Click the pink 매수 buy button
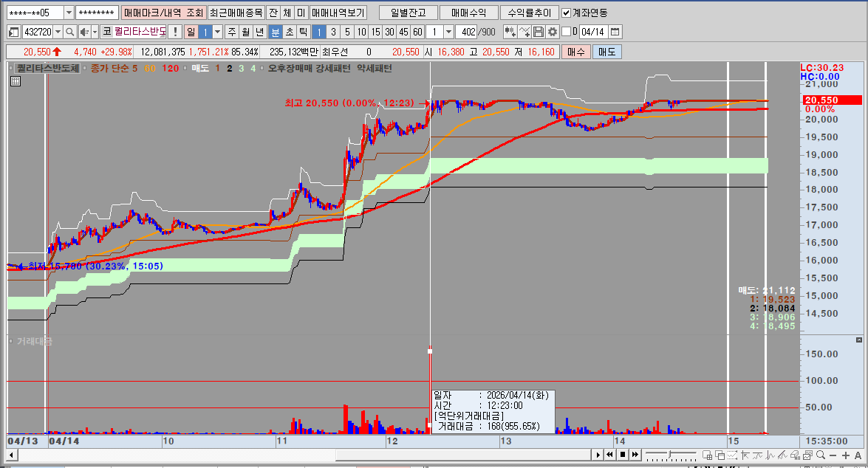The image size is (868, 468). click(x=576, y=52)
